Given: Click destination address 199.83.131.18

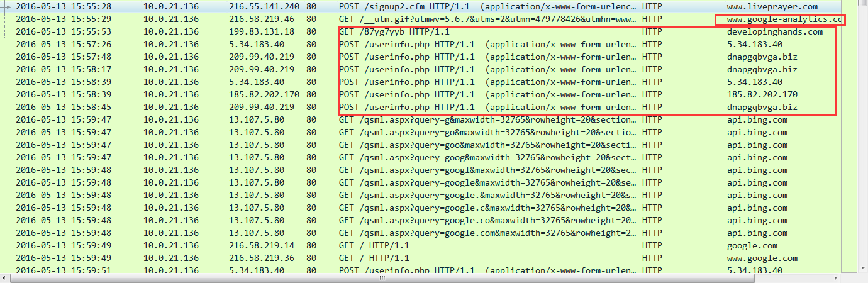Looking at the screenshot, I should coord(262,31).
